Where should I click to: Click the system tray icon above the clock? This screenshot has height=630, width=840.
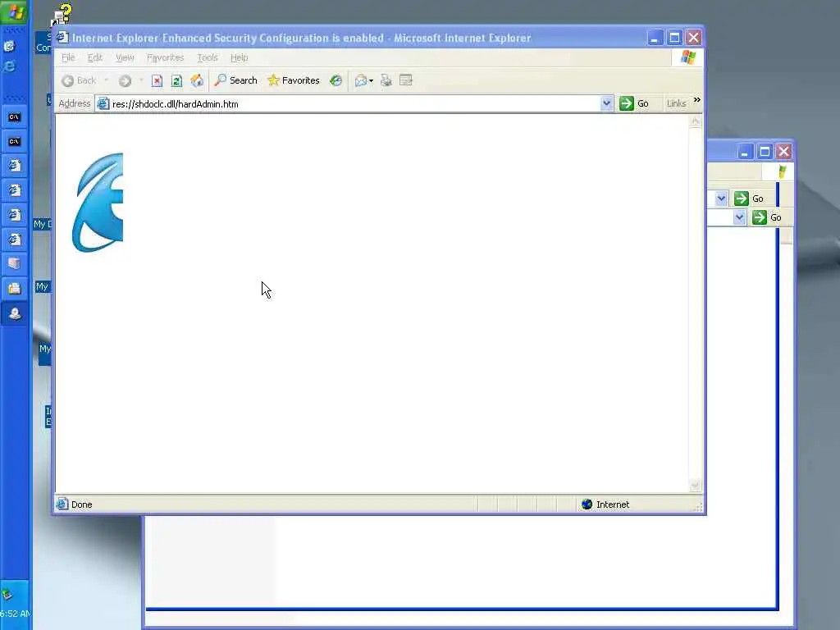click(x=7, y=594)
